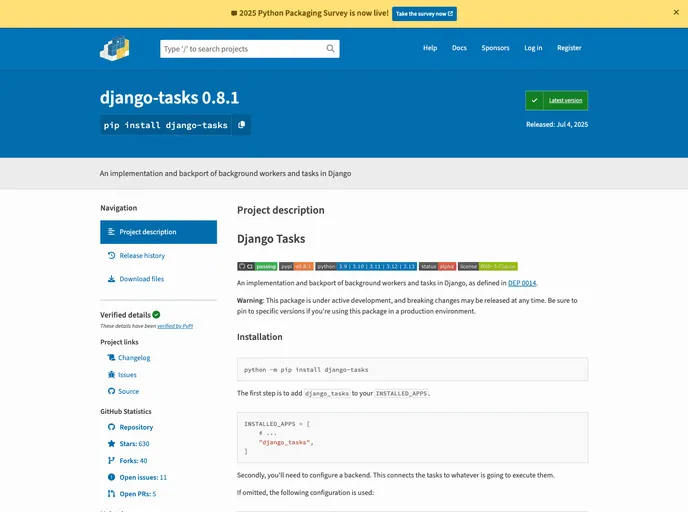This screenshot has height=512, width=688.
Task: Click the PyPI logo
Action: [x=115, y=48]
